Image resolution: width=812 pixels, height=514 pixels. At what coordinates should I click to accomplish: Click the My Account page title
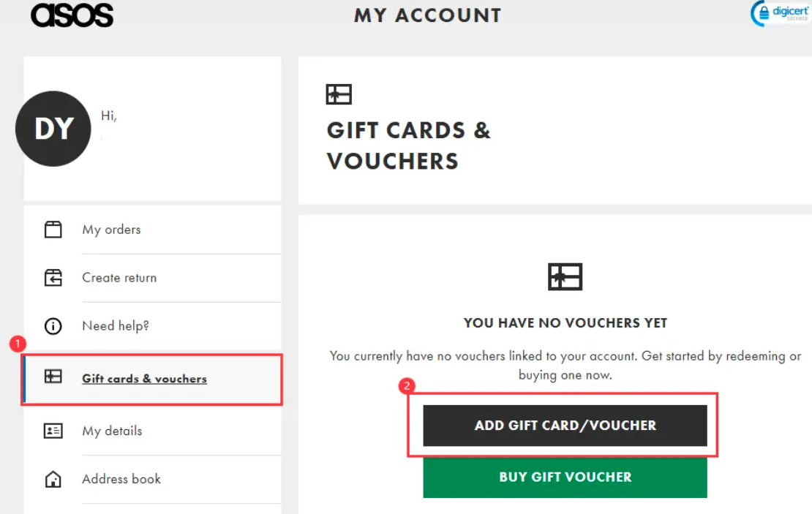[427, 15]
